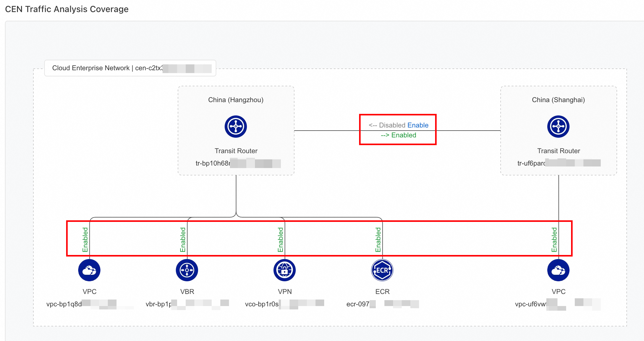Select the VBR node icon
This screenshot has width=644, height=341.
tap(187, 270)
